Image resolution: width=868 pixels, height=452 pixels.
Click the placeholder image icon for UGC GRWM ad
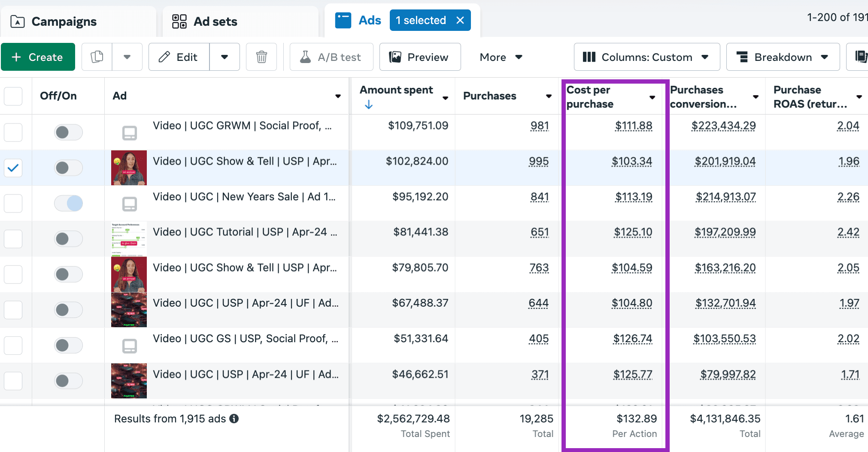click(130, 133)
